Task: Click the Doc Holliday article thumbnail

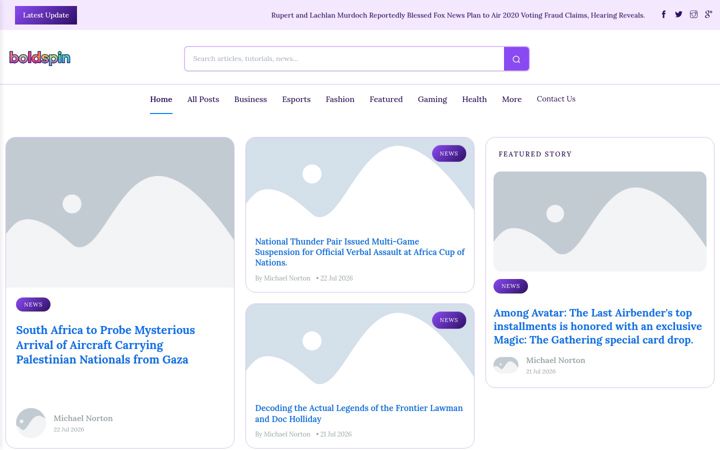Action: pos(360,349)
